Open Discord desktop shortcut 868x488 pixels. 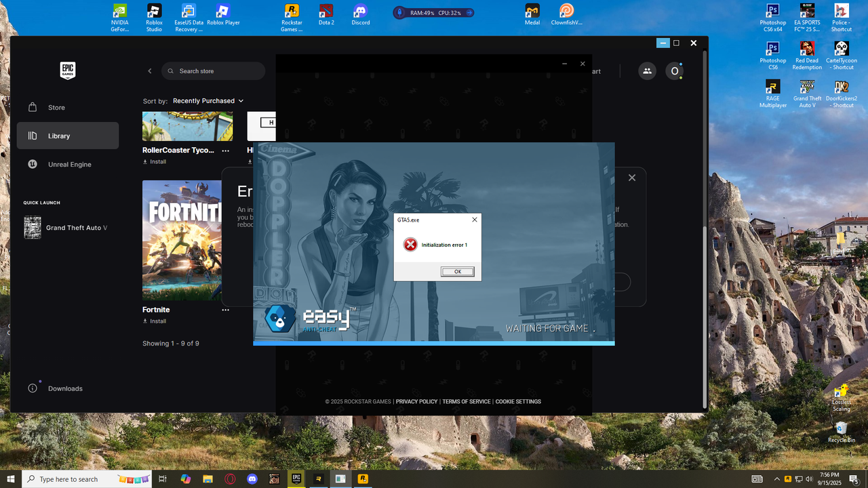tap(361, 15)
